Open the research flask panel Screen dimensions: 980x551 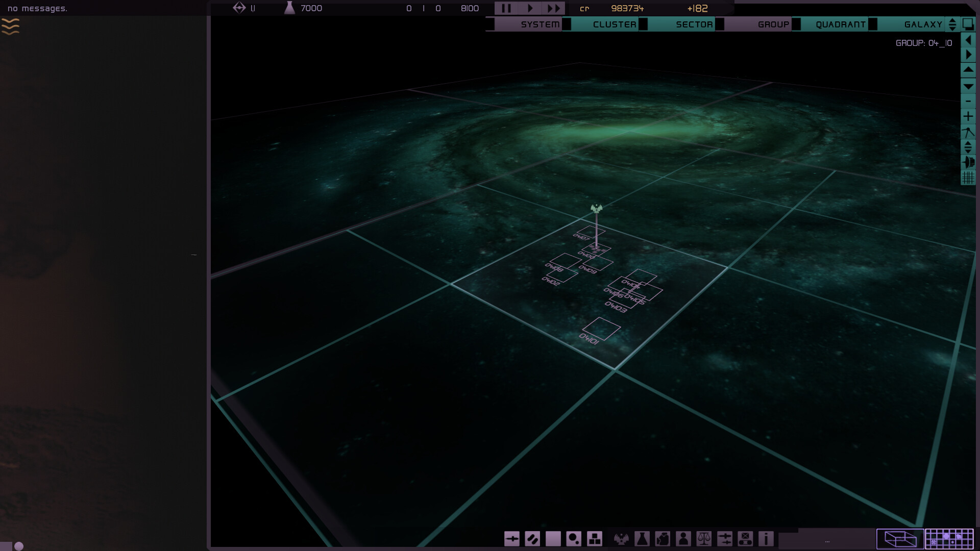coord(642,539)
